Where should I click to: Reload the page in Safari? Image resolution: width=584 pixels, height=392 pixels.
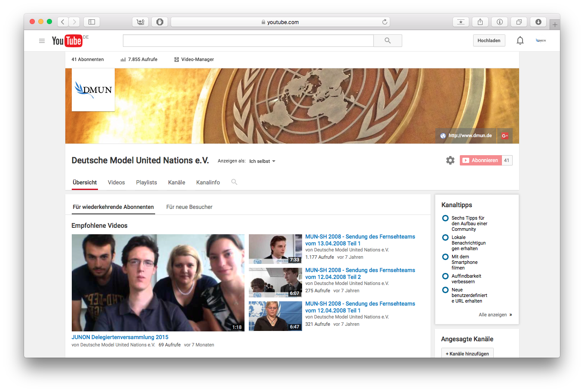click(x=385, y=22)
